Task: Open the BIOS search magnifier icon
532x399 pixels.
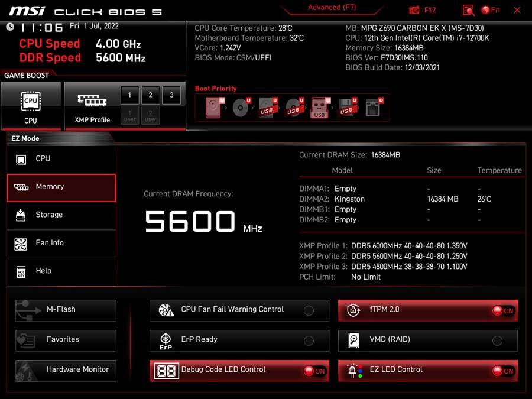Action: 468,10
